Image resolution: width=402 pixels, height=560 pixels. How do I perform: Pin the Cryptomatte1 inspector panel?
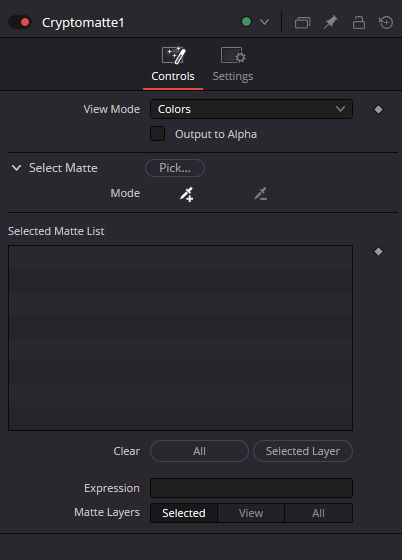tap(331, 22)
